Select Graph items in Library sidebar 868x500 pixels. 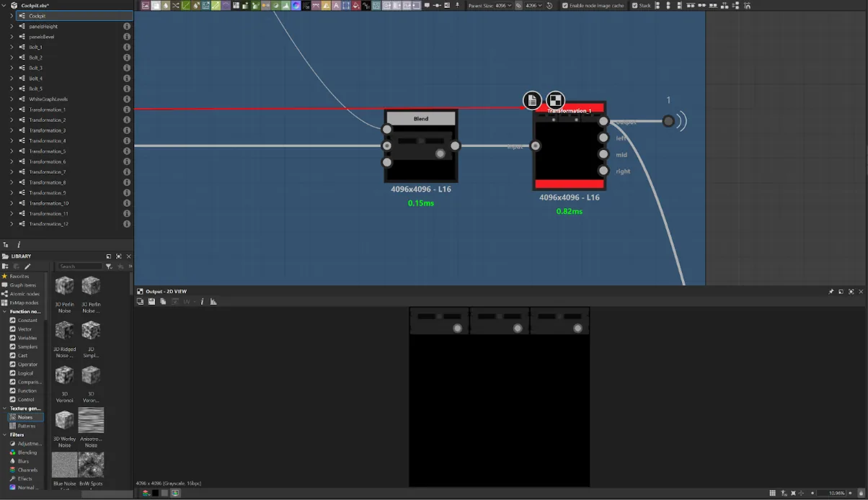(x=22, y=285)
